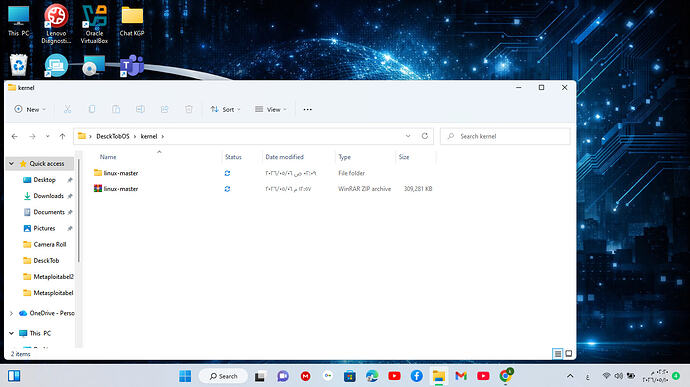This screenshot has width=690, height=387.
Task: Open Downloads in Quick access
Action: [x=48, y=196]
